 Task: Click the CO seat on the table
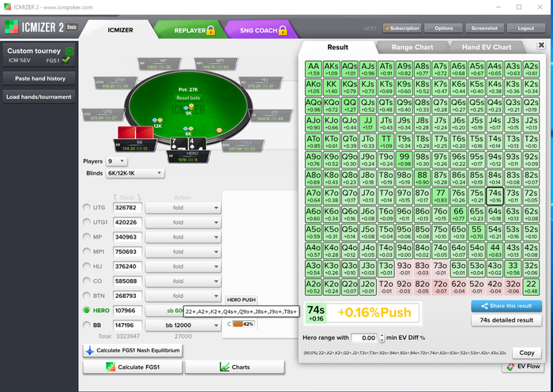click(271, 115)
